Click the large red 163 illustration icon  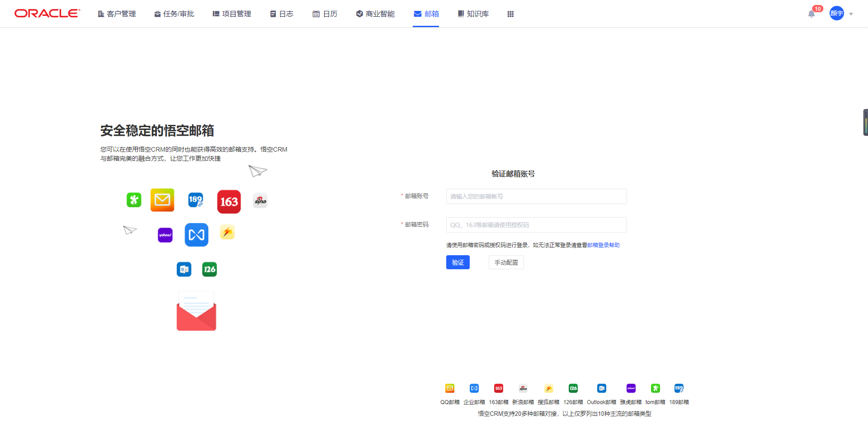pyautogui.click(x=229, y=202)
